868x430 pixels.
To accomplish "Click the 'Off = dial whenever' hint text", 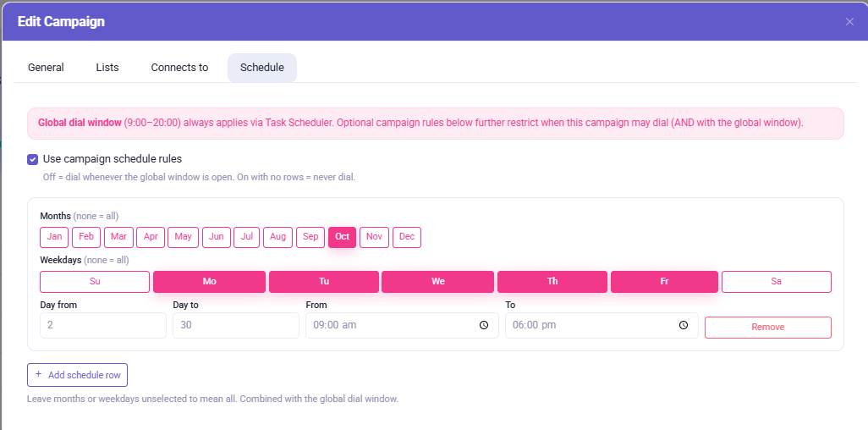I will click(199, 178).
